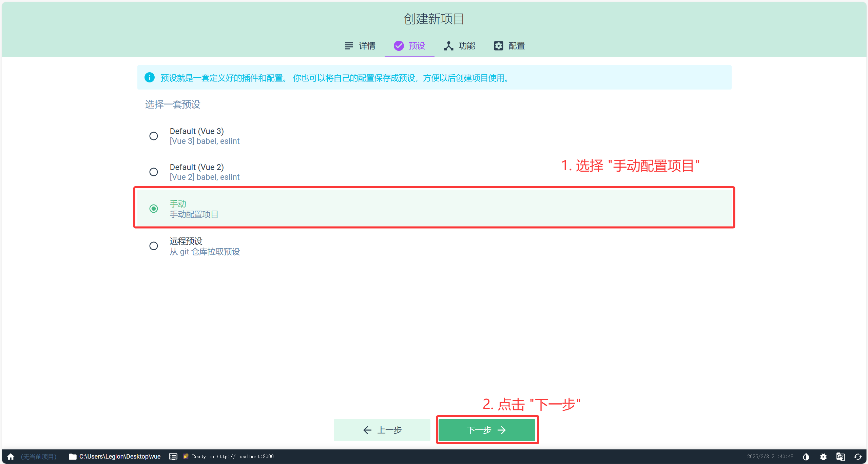Viewport: 868px width, 464px height.
Task: Click the C:\Users\Legion\Desktop\vue path
Action: [x=120, y=457]
